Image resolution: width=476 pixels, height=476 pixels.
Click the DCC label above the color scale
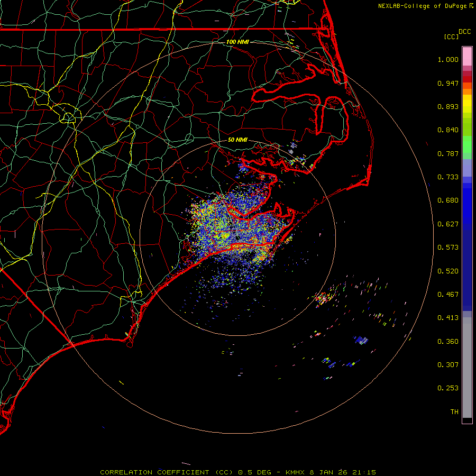(x=464, y=32)
